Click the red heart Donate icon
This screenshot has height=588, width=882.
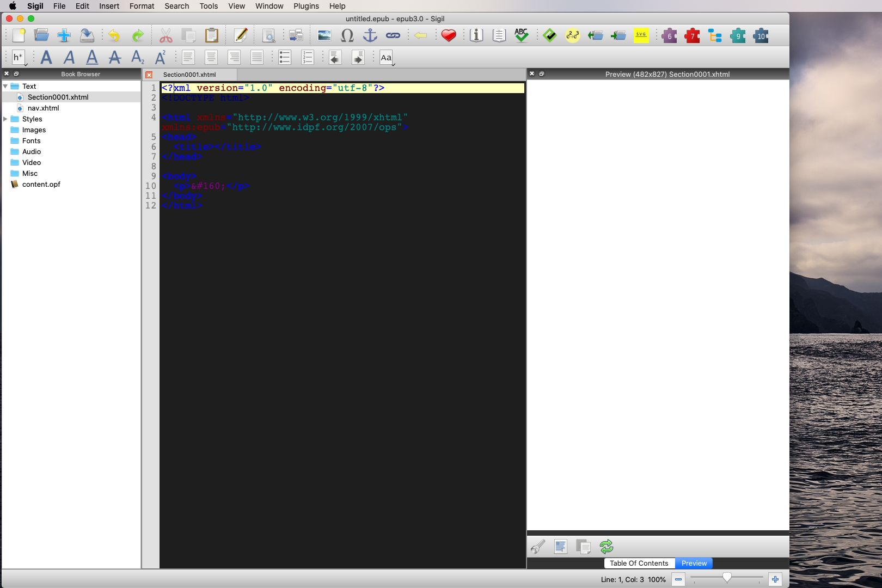tap(449, 36)
